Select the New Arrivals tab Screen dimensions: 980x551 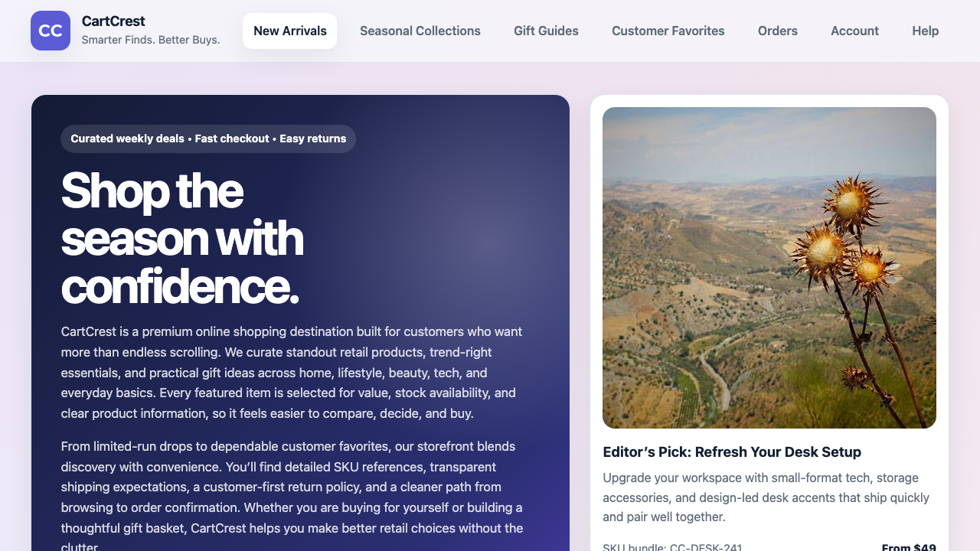tap(289, 31)
